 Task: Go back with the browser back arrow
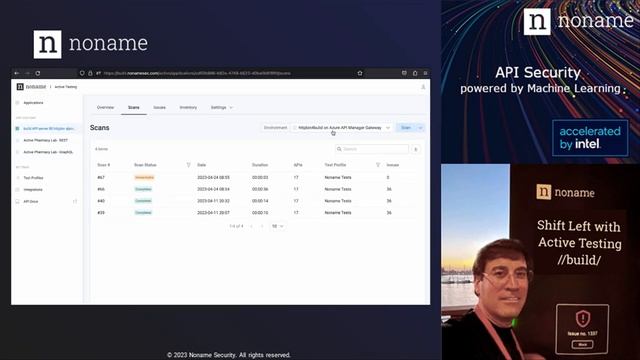pos(17,73)
